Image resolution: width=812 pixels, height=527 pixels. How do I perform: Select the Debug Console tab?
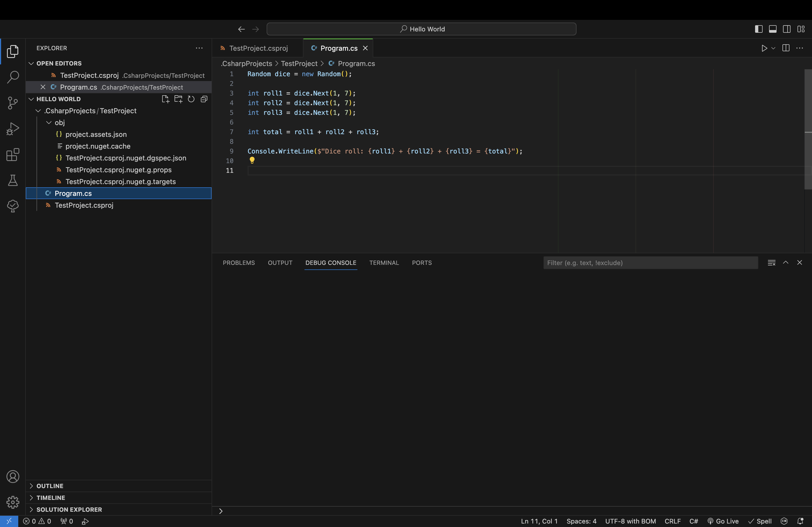click(x=331, y=262)
